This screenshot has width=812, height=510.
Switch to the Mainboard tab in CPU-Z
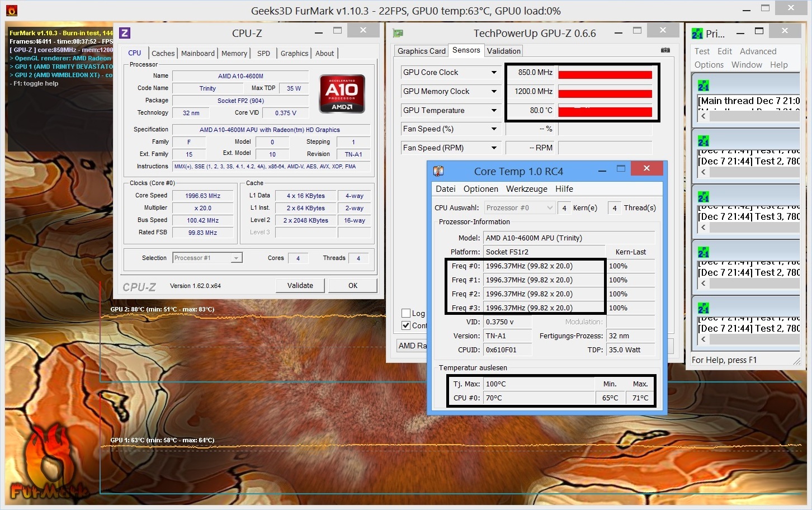coord(198,53)
